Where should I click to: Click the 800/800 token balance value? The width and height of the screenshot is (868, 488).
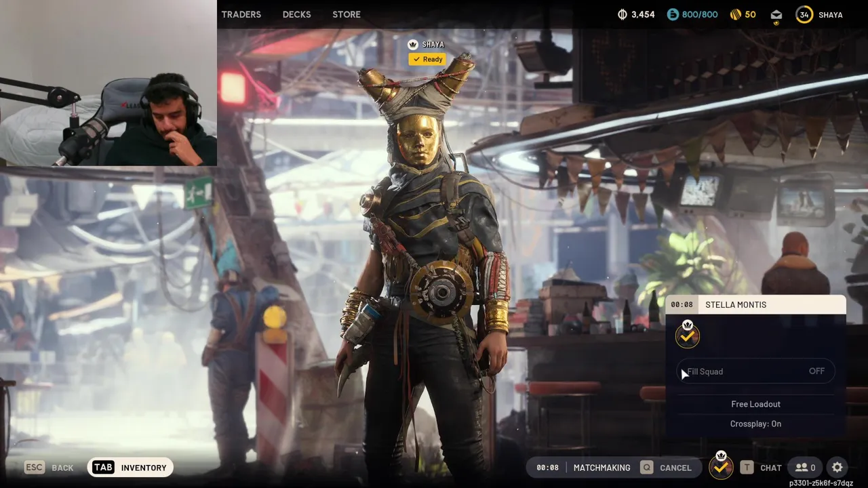click(x=699, y=14)
